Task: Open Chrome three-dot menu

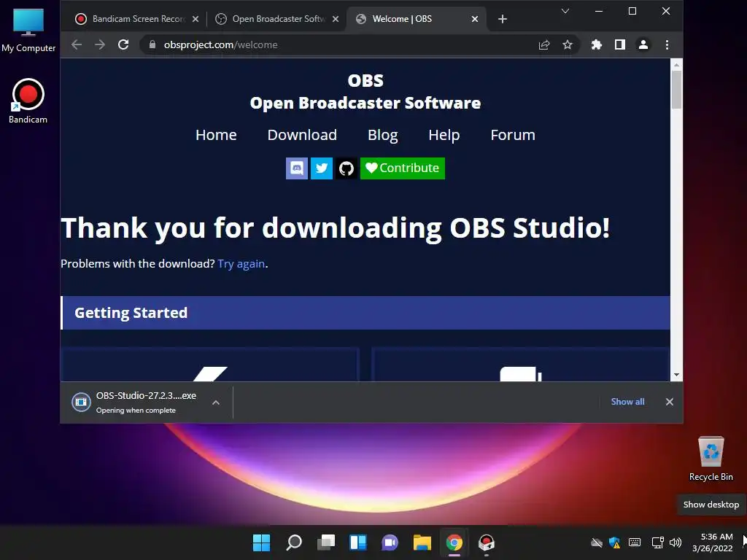Action: [667, 44]
